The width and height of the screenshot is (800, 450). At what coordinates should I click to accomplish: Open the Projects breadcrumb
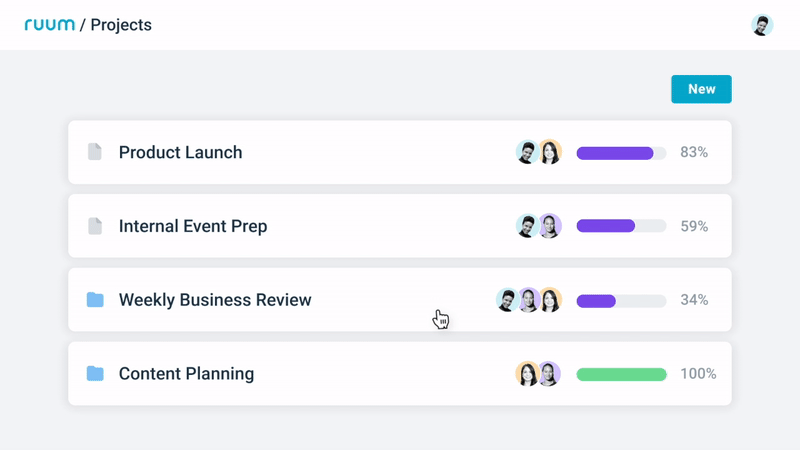[121, 25]
